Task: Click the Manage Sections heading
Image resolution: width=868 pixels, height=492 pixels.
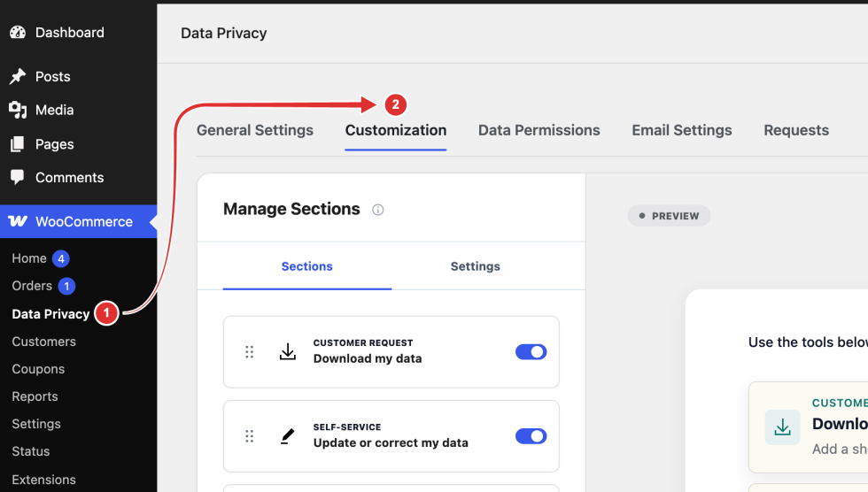Action: click(x=291, y=209)
